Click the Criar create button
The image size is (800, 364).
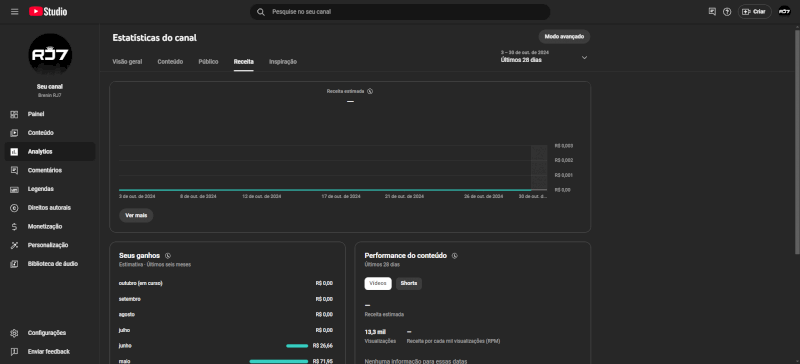[754, 11]
